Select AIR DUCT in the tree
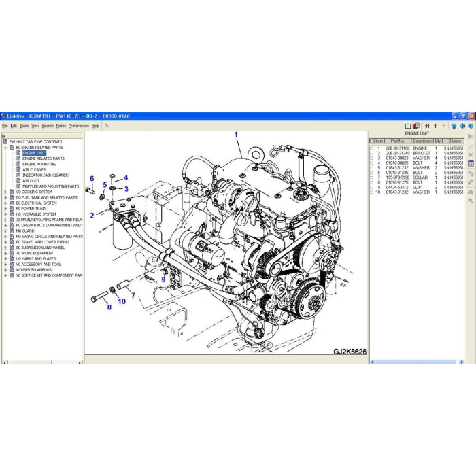Viewport: 476px width, 476px height. pos(31,181)
